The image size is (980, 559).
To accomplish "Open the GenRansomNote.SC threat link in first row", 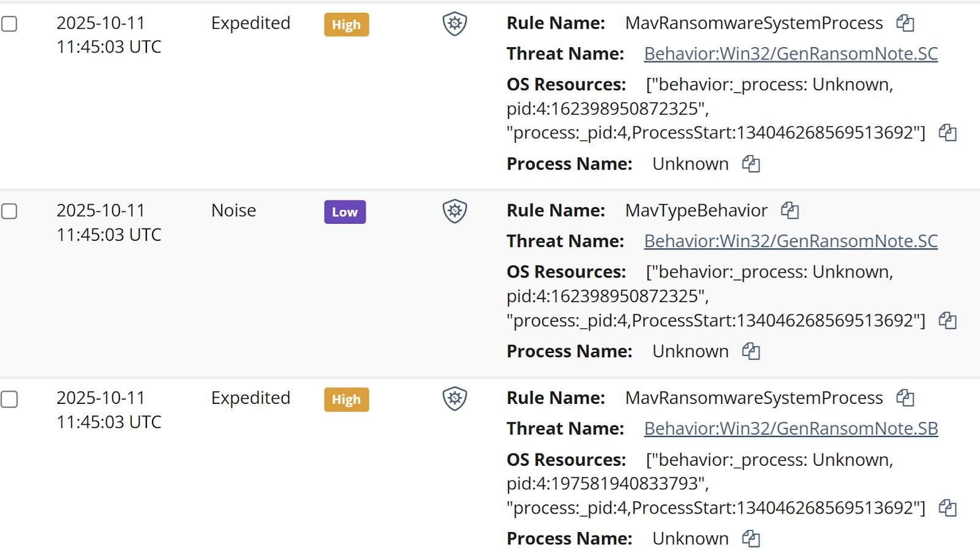I will click(790, 54).
